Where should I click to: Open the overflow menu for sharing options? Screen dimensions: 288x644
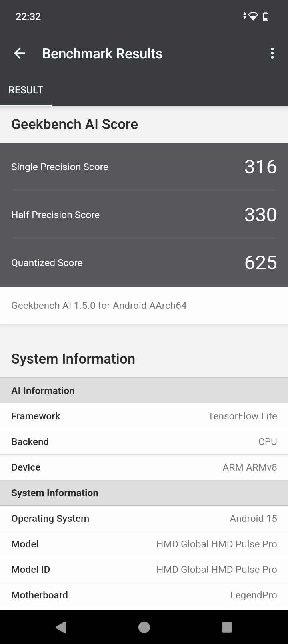[272, 53]
